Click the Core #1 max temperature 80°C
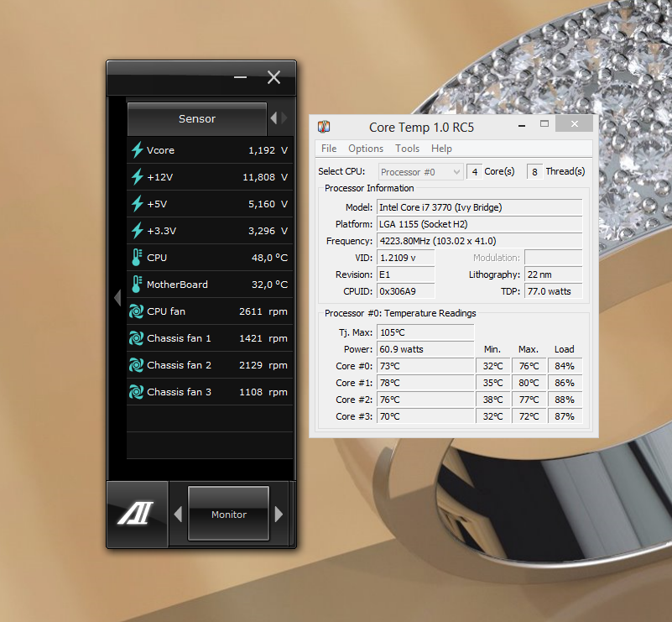This screenshot has height=622, width=672. click(x=529, y=383)
